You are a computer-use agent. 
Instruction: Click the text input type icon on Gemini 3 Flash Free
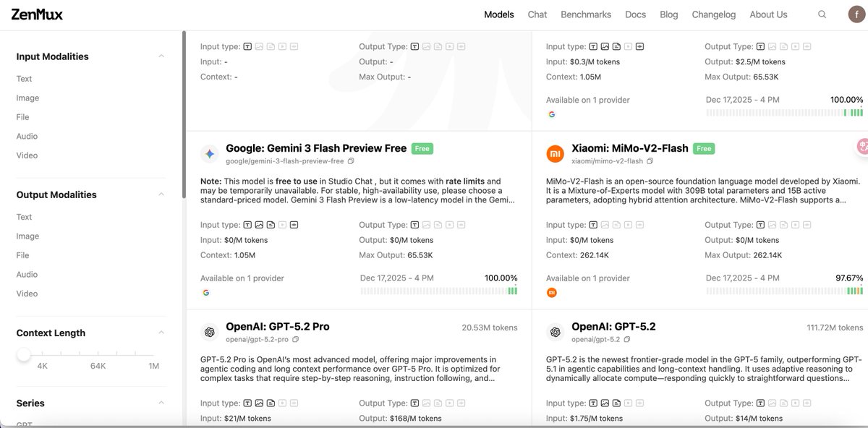[x=247, y=225]
